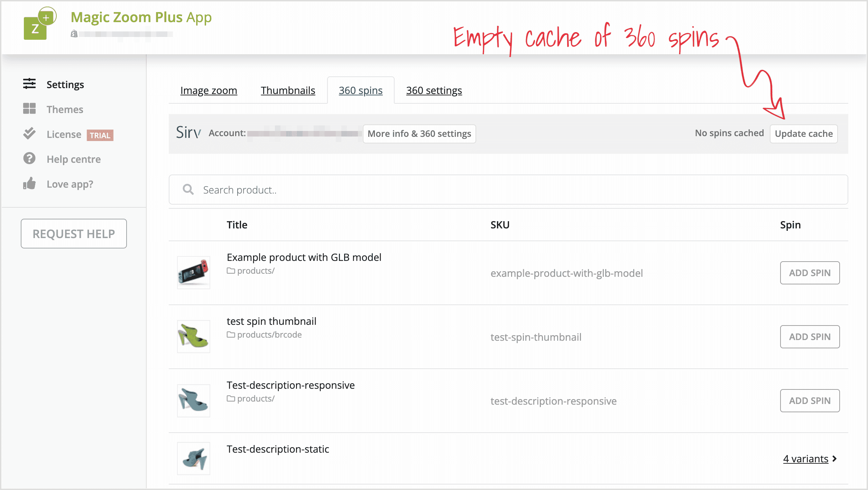View License details in sidebar

tap(64, 134)
